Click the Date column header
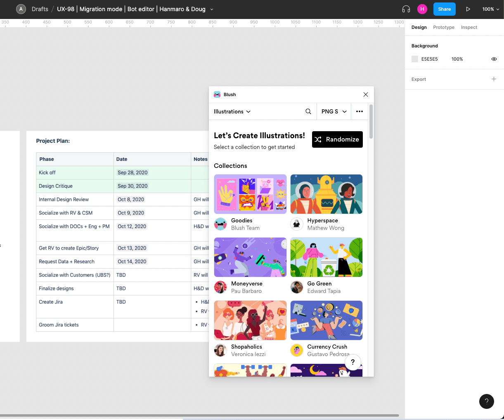 pos(152,159)
